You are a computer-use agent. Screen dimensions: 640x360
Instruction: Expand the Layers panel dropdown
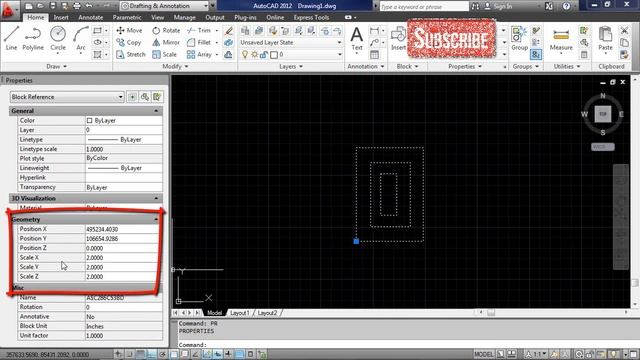click(x=291, y=67)
